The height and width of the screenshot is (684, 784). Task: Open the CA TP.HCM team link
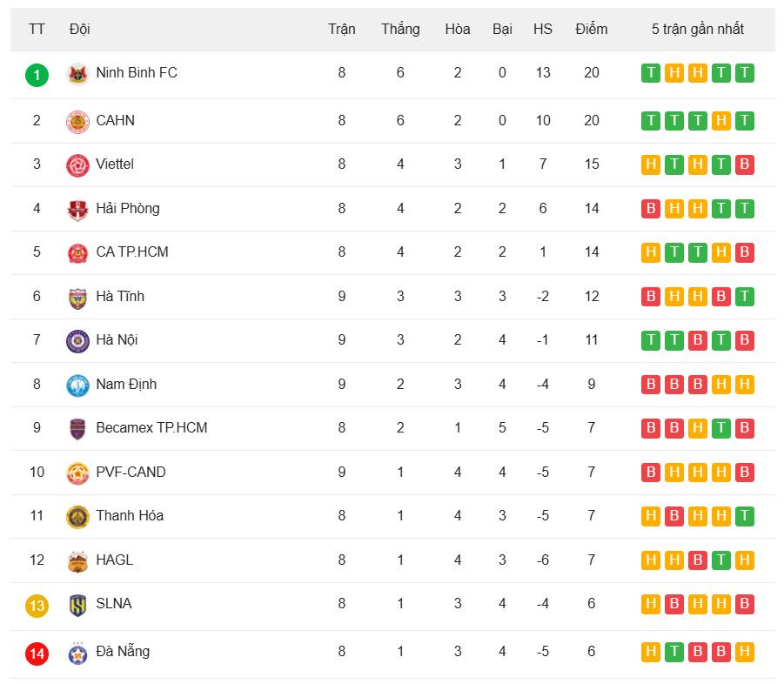coord(132,251)
